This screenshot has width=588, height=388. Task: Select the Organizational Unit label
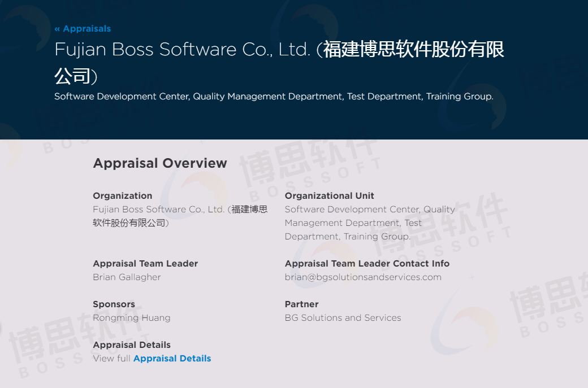pyautogui.click(x=329, y=196)
